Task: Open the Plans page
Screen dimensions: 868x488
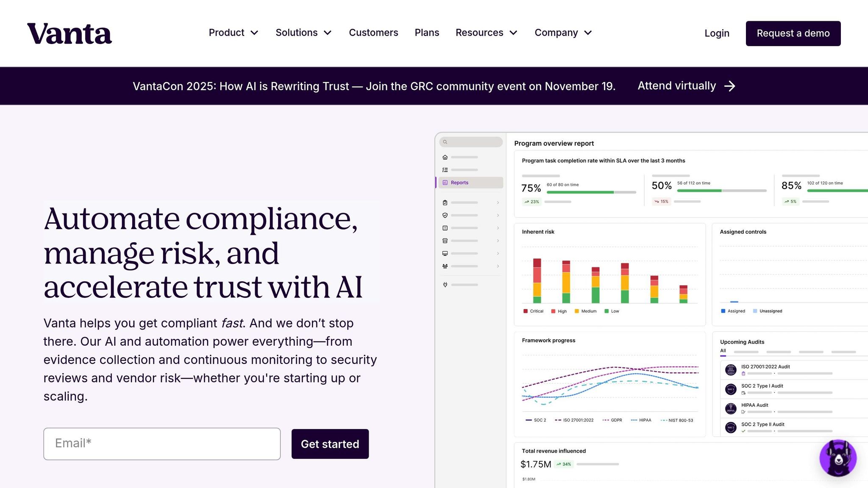Action: [x=427, y=33]
